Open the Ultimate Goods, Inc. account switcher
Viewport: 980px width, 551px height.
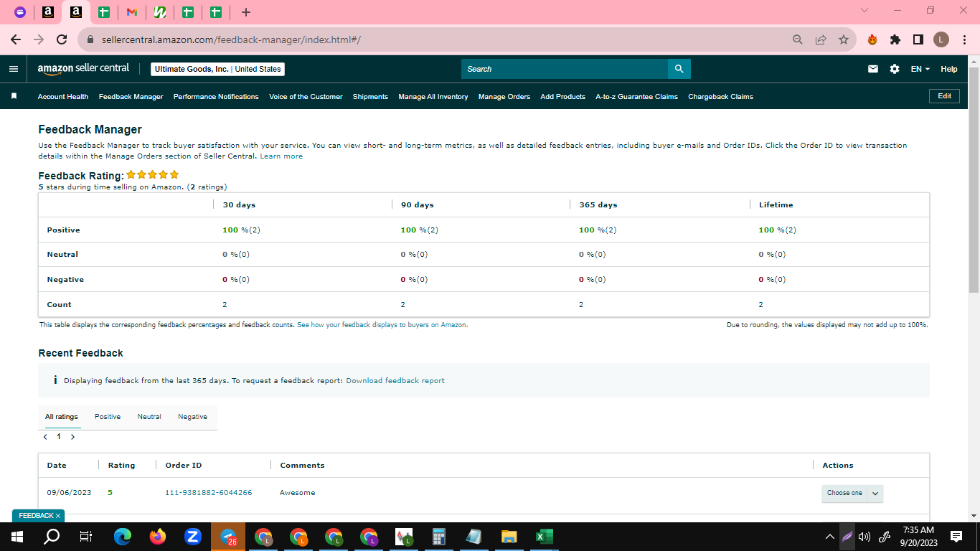217,69
